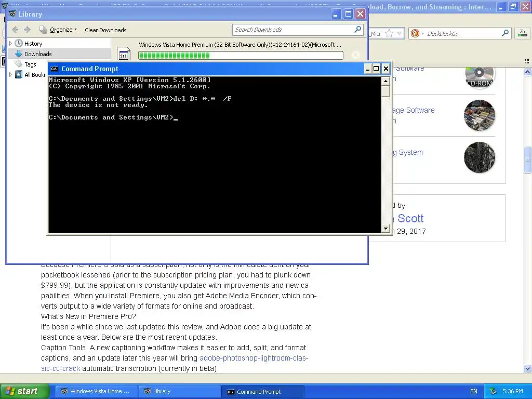Select History in Library sidebar
This screenshot has width=532, height=399.
pos(33,44)
